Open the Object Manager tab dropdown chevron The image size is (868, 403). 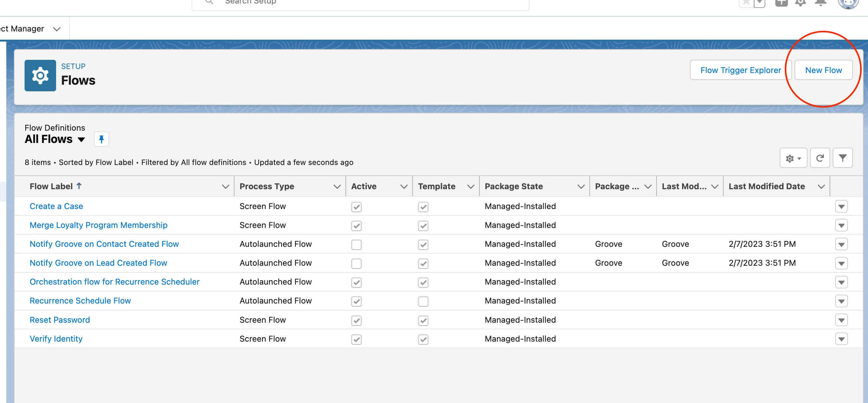57,29
